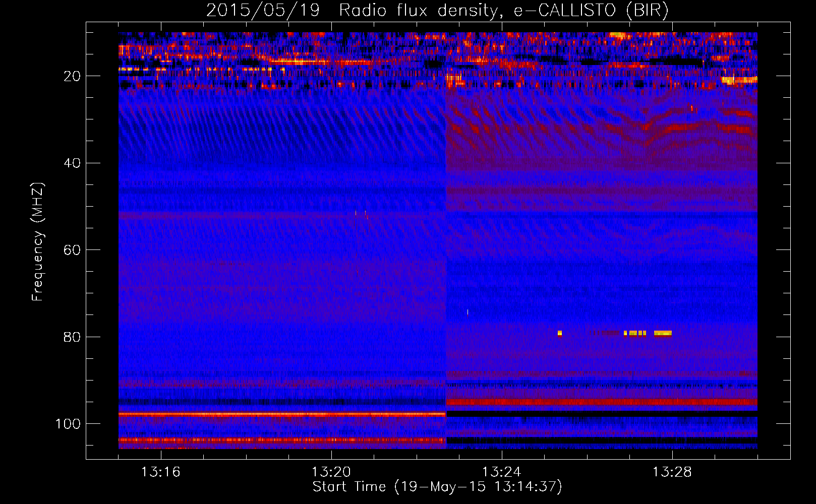Click the isolated yellow spot near 80 MHz
The height and width of the screenshot is (504, 816).
tap(560, 333)
